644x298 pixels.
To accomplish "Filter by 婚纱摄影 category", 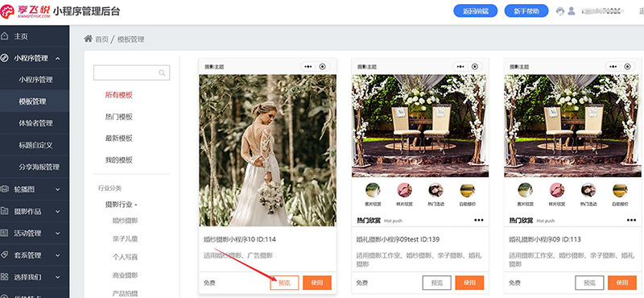I will click(126, 221).
